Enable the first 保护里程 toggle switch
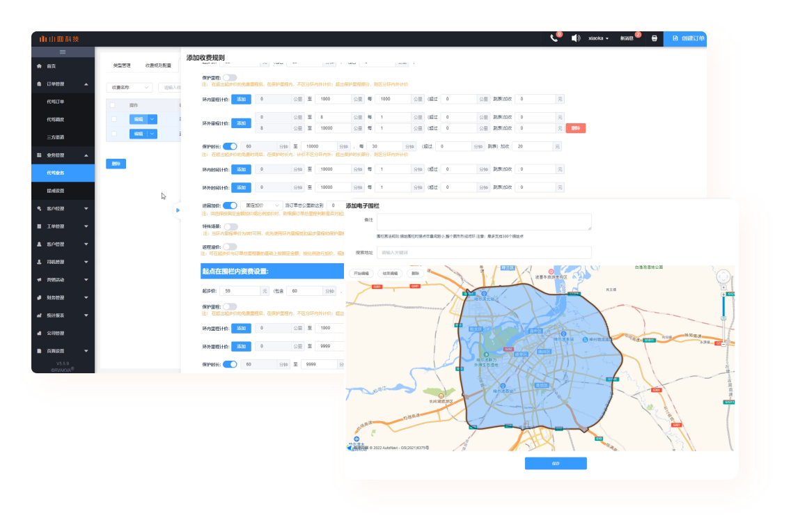Viewport: 791px width, 532px height. click(230, 78)
